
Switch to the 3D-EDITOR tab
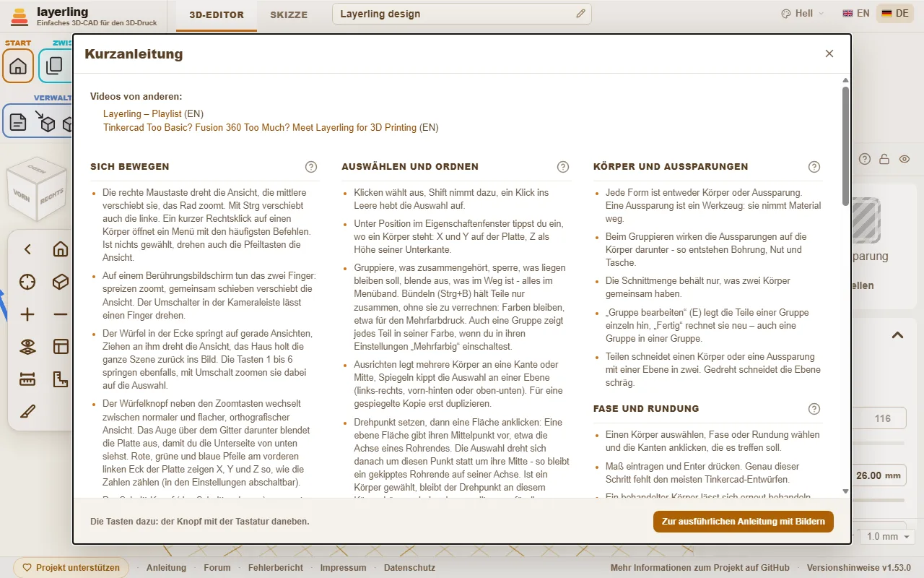(x=217, y=14)
